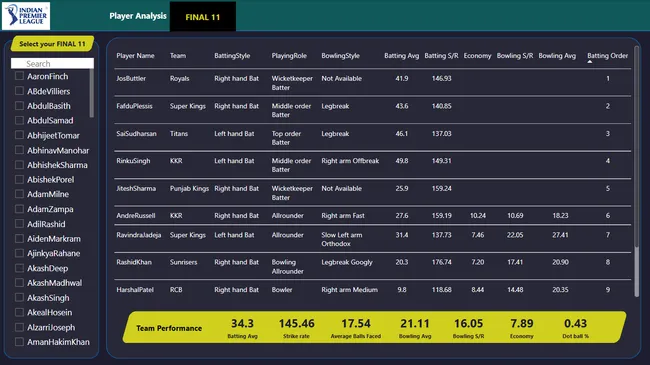The image size is (650, 365).
Task: Toggle the AlzarriJoseph checkbox
Action: click(x=19, y=327)
